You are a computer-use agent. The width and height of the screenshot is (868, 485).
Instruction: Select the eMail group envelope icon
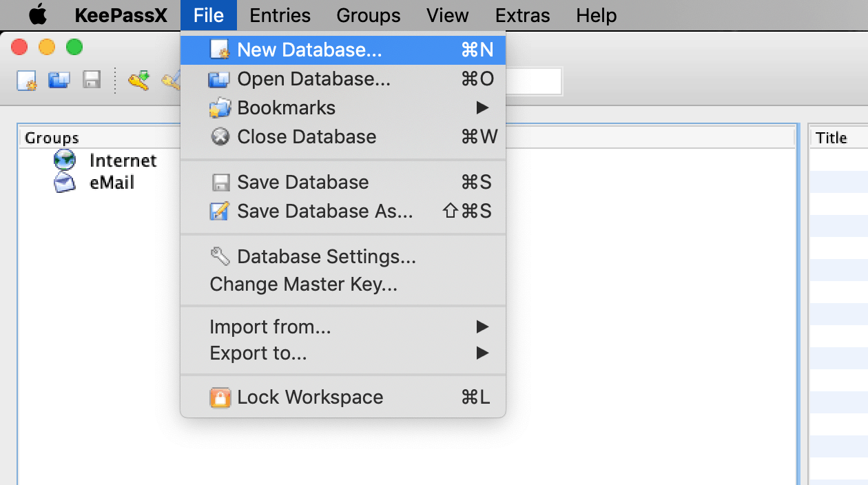point(65,183)
